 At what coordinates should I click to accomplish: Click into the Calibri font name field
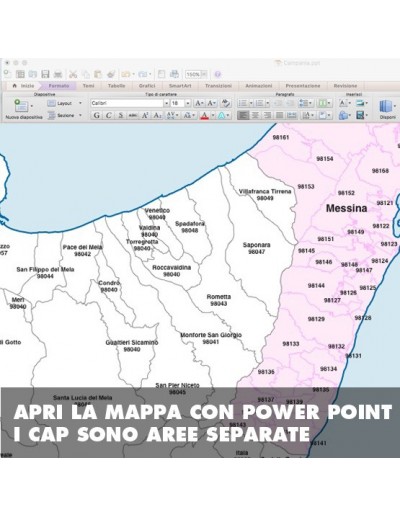click(127, 103)
